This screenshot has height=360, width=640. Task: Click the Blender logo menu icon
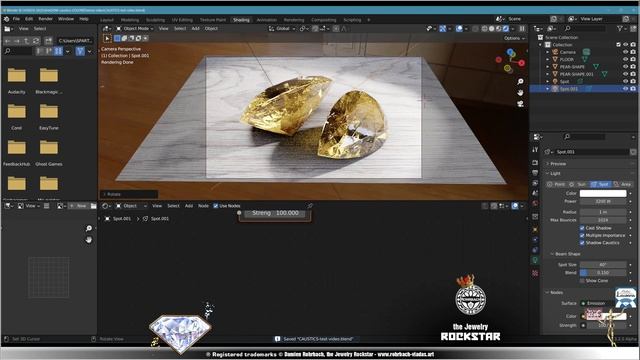[x=6, y=19]
